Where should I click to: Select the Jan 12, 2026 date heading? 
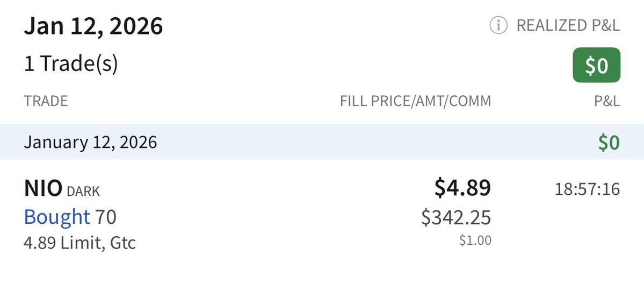pyautogui.click(x=93, y=26)
